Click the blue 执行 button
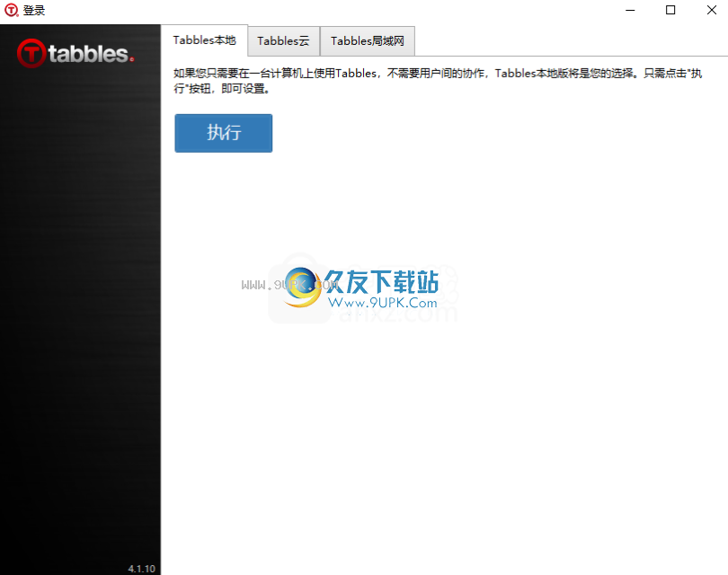Viewport: 728px width, 575px height. [x=223, y=133]
